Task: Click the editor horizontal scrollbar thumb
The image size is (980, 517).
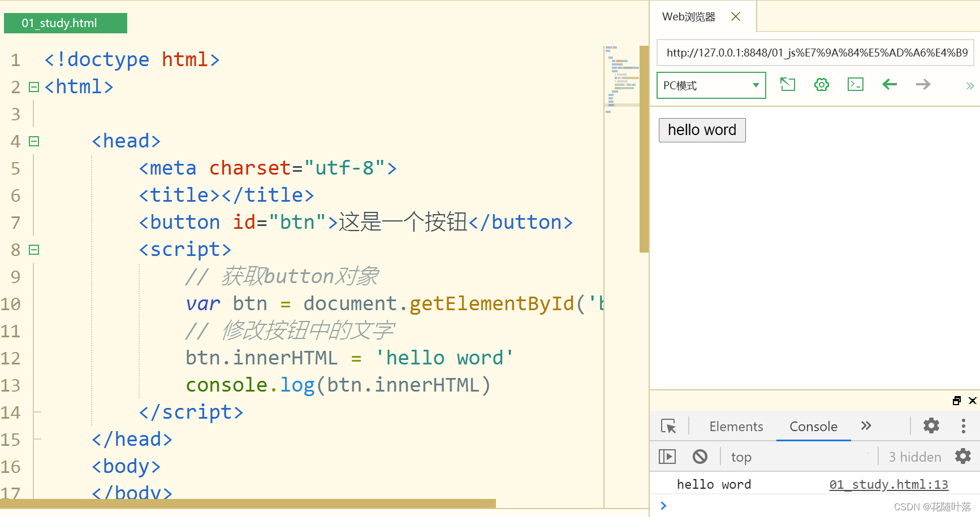Action: (248, 503)
